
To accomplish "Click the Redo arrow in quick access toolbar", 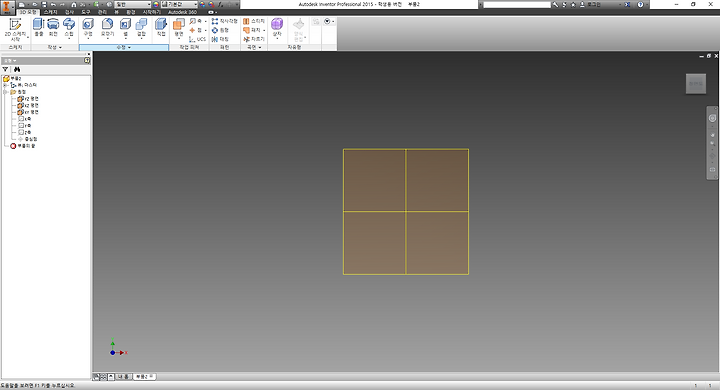I will (62, 4).
